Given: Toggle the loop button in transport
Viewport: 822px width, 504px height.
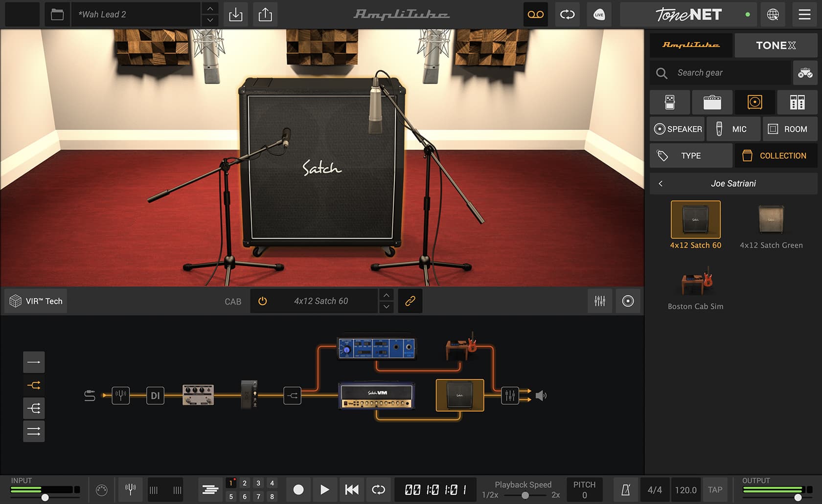Looking at the screenshot, I should 378,489.
